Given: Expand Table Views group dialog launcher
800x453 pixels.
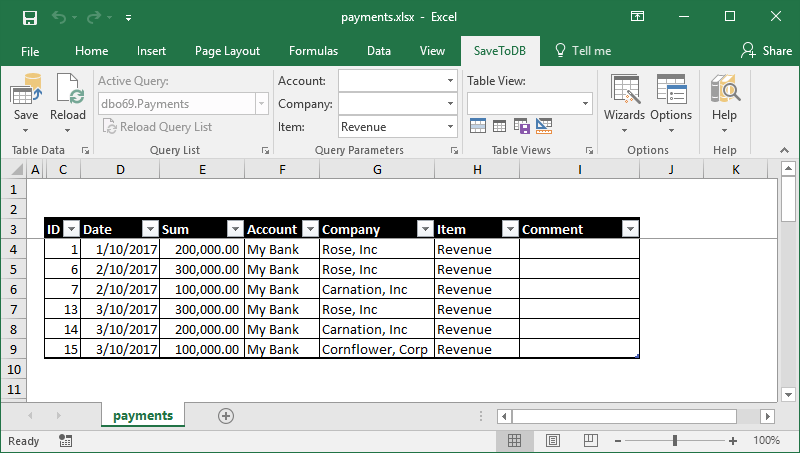Looking at the screenshot, I should [589, 150].
